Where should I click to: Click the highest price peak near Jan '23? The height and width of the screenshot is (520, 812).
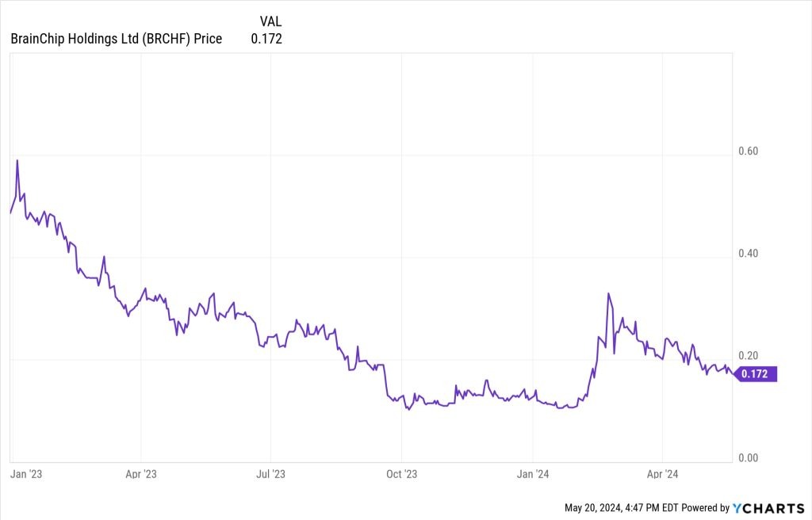click(x=17, y=161)
